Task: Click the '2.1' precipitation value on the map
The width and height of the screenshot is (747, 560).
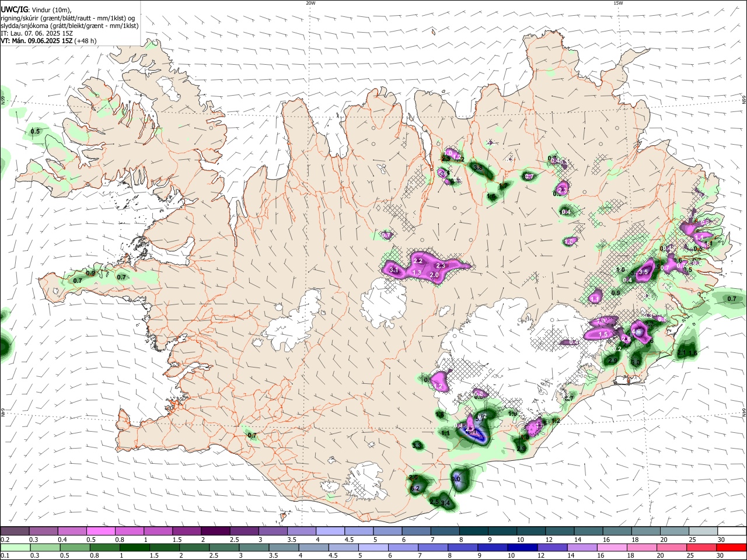Action: [682, 353]
